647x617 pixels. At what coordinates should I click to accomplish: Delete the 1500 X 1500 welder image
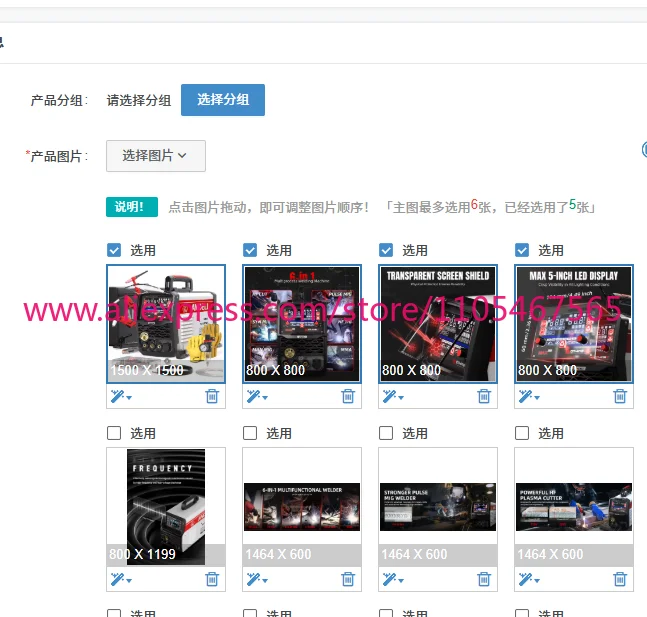tap(212, 396)
